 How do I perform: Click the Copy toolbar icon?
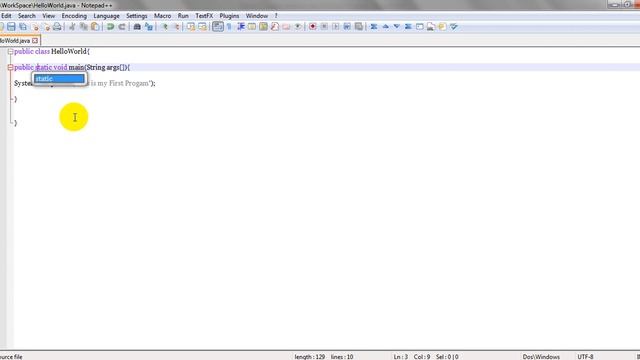[x=84, y=27]
